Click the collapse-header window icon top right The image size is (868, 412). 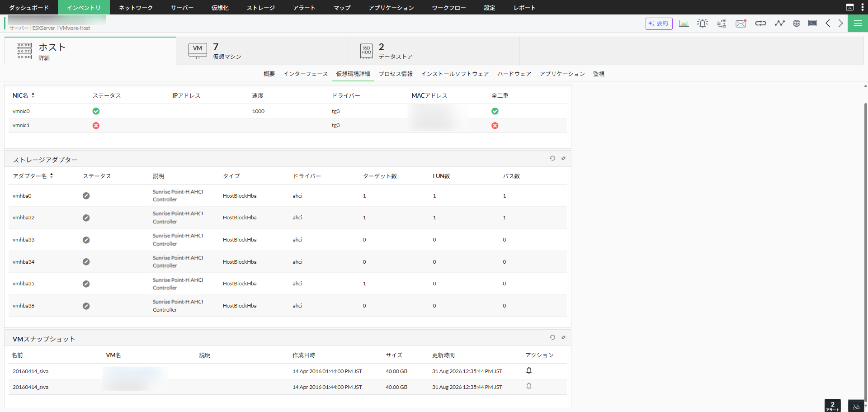click(850, 7)
